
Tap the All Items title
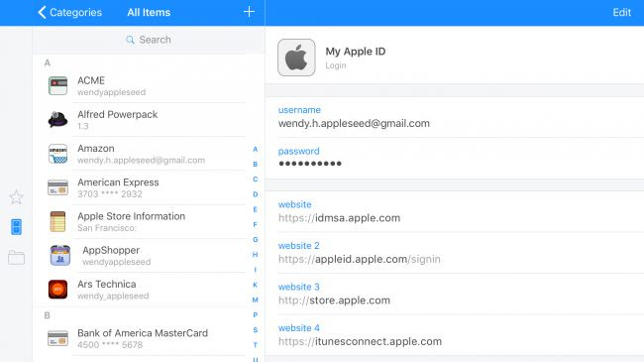pyautogui.click(x=149, y=12)
